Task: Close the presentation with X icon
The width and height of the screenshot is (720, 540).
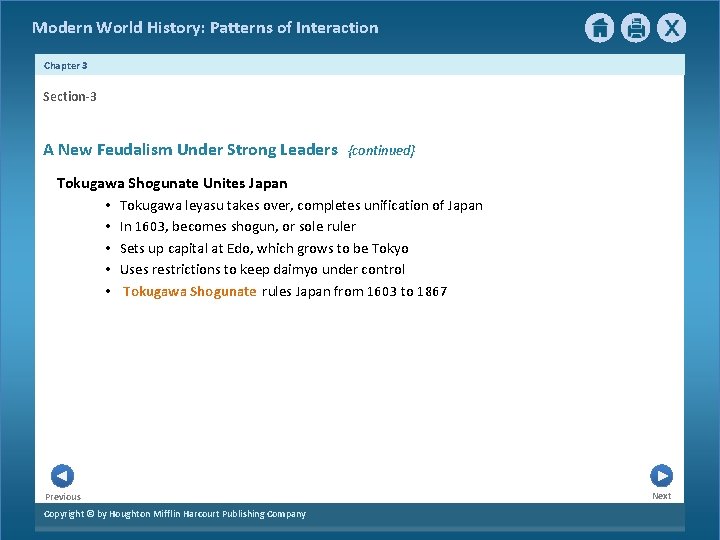Action: point(671,28)
